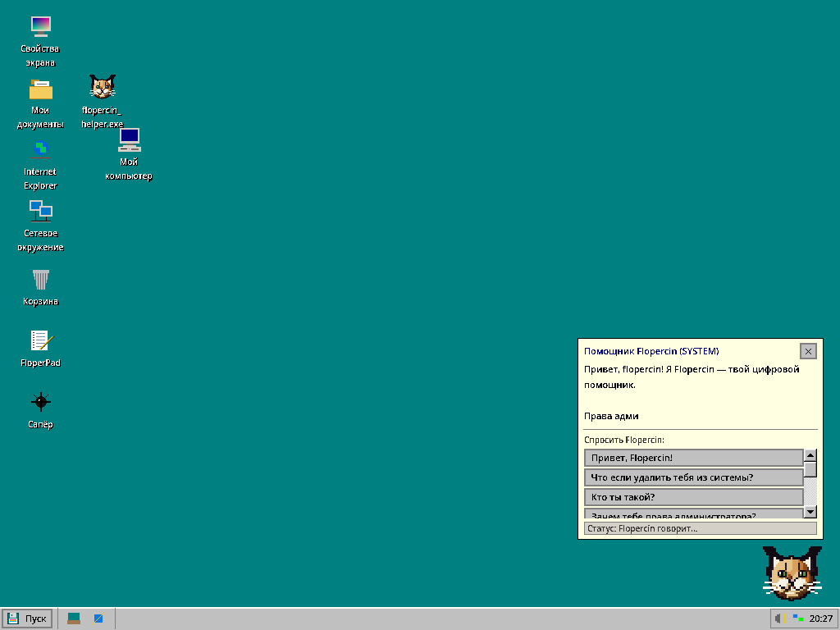Image resolution: width=840 pixels, height=630 pixels.
Task: Click the question list scroll up arrow
Action: 810,456
